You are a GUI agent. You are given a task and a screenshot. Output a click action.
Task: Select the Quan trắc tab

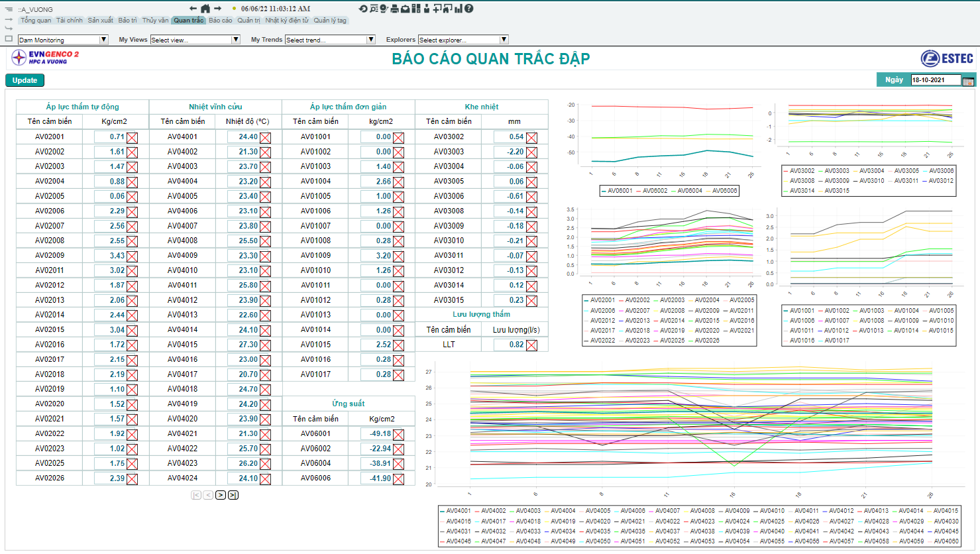coord(189,21)
